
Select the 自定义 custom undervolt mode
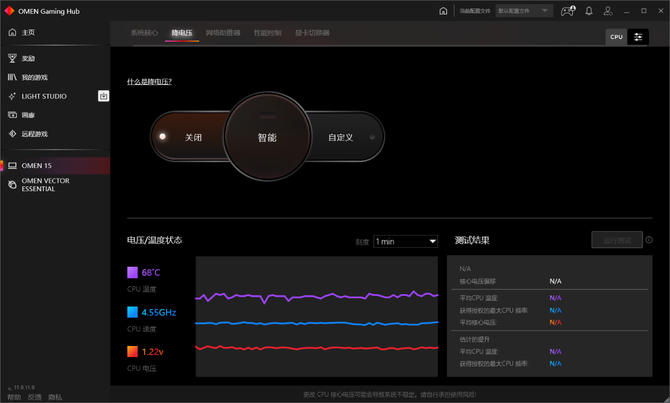347,137
